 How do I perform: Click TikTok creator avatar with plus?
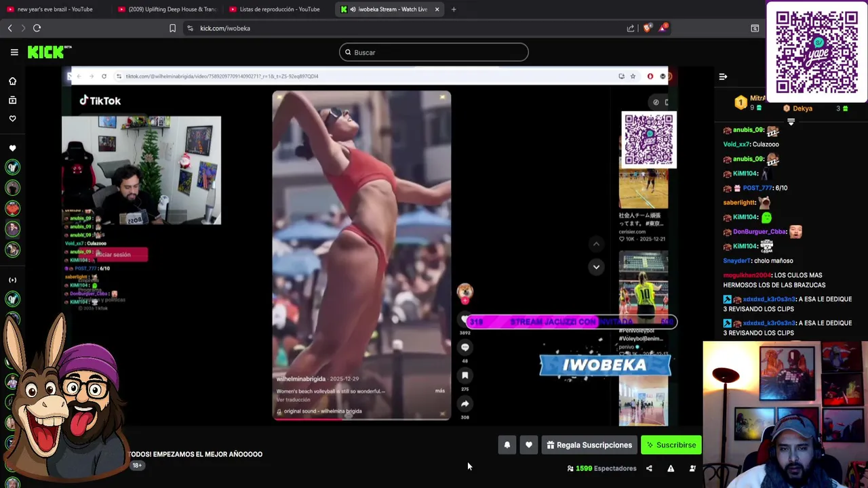465,293
